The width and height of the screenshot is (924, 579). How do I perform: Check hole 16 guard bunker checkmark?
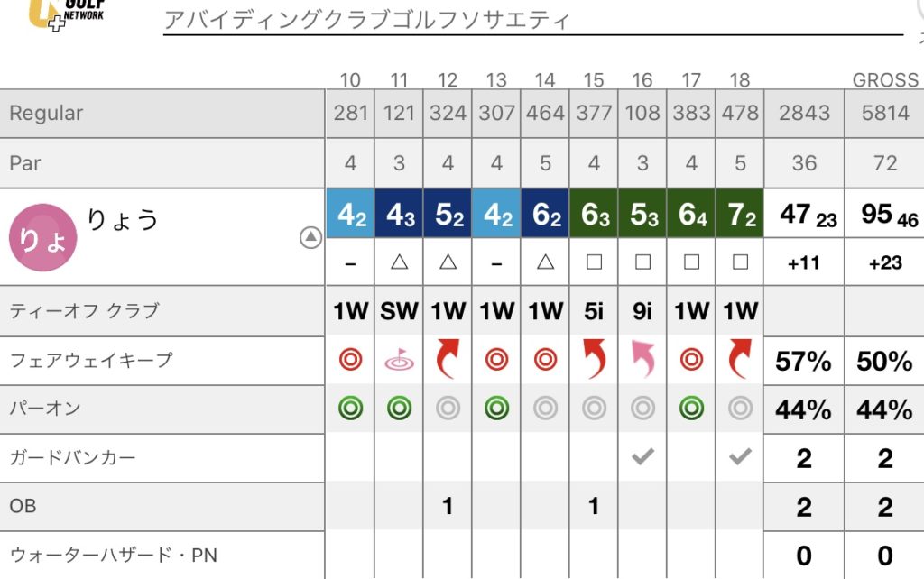tap(642, 456)
